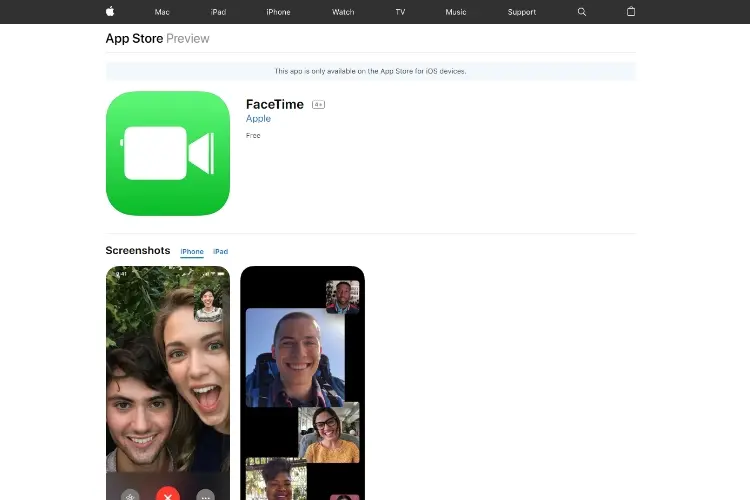Click the Apple logo in navigation bar
The height and width of the screenshot is (500, 750).
pos(110,11)
